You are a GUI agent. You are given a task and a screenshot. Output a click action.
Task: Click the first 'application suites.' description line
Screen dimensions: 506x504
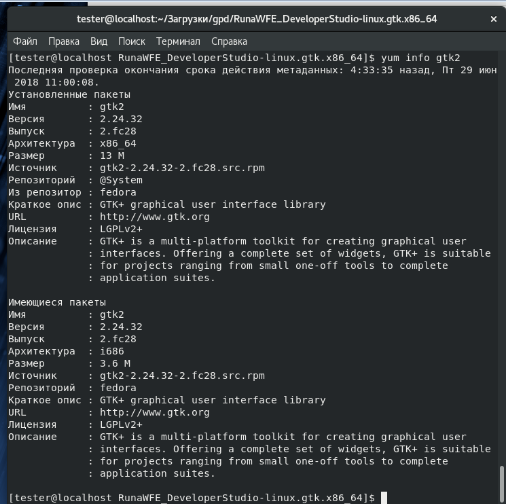(158, 278)
